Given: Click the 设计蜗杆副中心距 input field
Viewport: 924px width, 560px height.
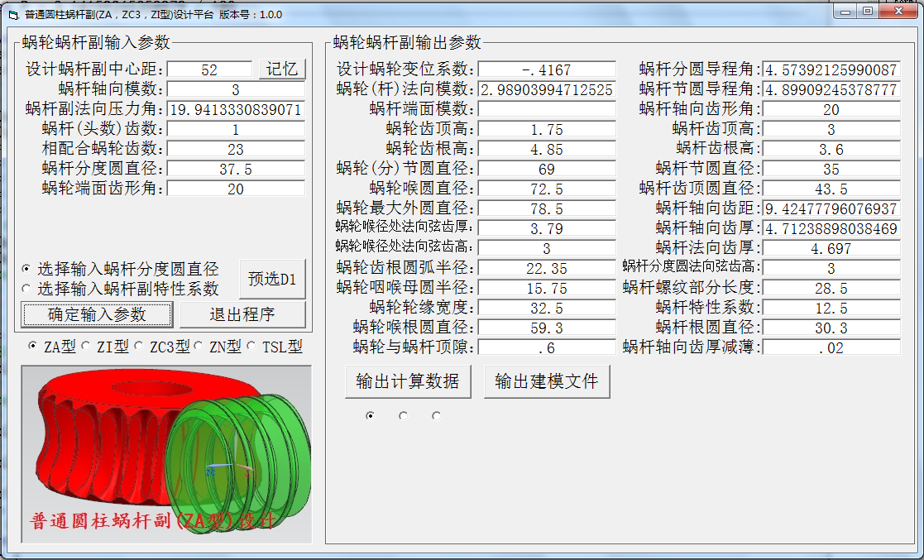Looking at the screenshot, I should pyautogui.click(x=210, y=69).
